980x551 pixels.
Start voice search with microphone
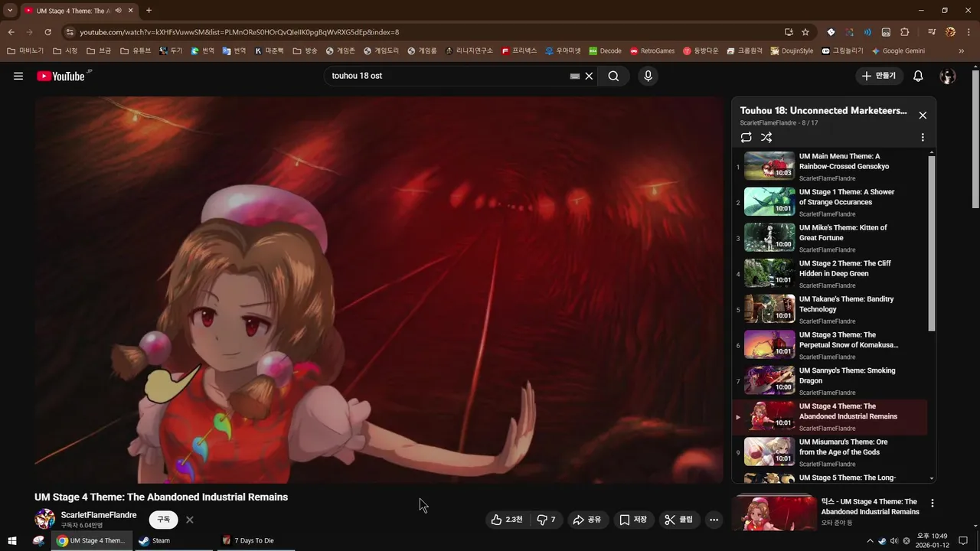coord(648,76)
